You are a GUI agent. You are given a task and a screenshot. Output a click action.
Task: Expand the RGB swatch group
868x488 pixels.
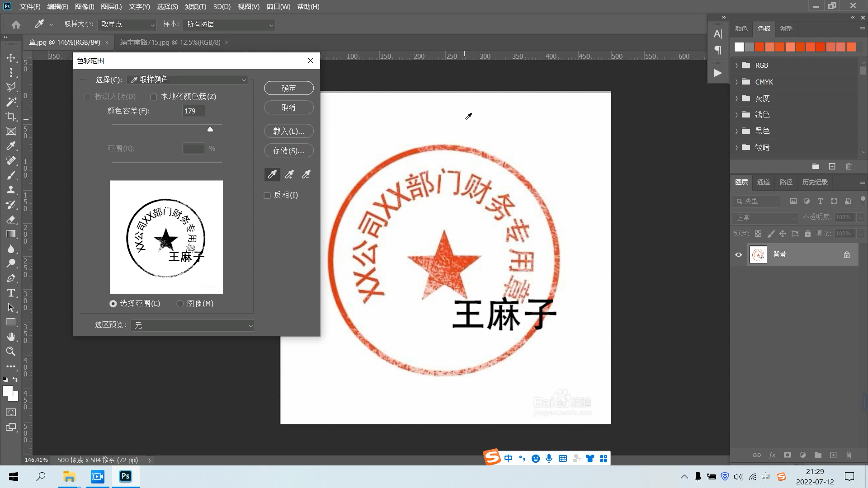click(737, 65)
